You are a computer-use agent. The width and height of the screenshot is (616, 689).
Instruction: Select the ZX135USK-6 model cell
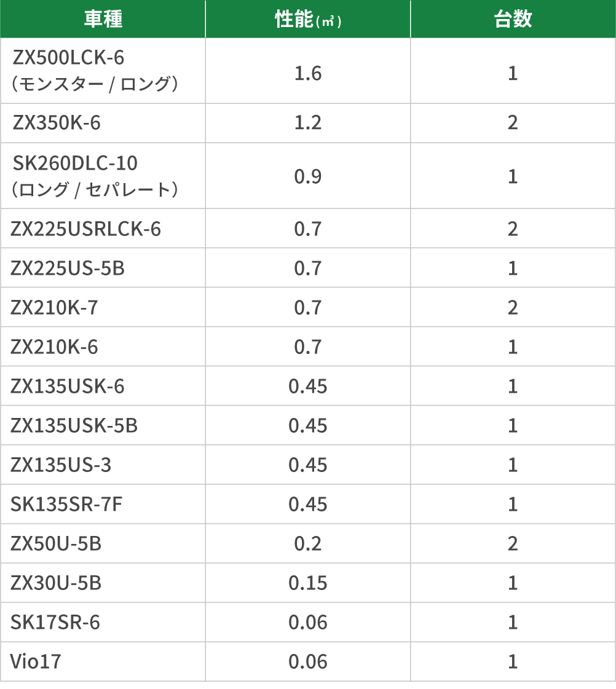pyautogui.click(x=67, y=386)
